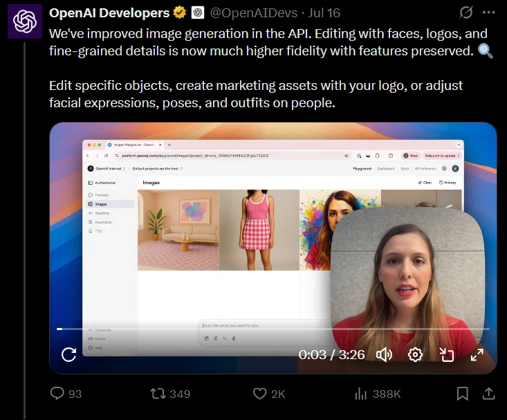Click the user avatar in platform header
This screenshot has width=507, height=420.
tap(455, 169)
